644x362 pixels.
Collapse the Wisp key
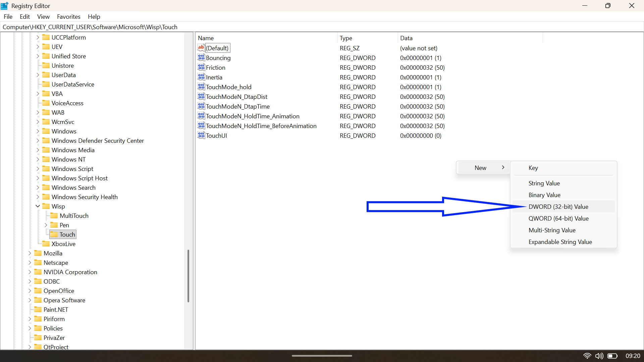[x=37, y=206]
